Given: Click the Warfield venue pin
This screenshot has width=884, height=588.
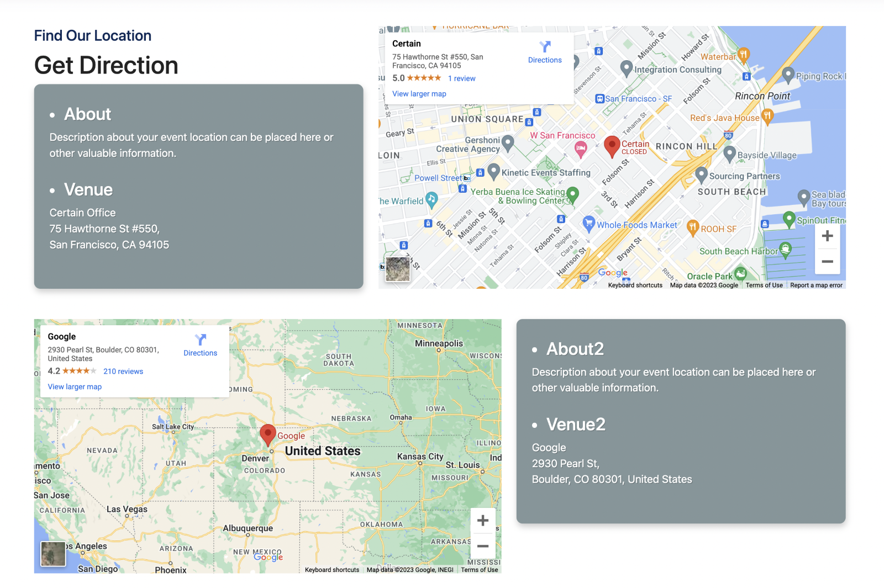Looking at the screenshot, I should [x=432, y=200].
